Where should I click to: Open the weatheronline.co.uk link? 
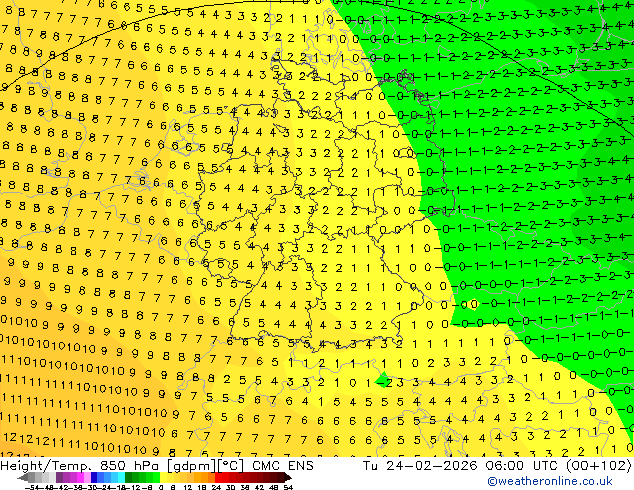(550, 481)
